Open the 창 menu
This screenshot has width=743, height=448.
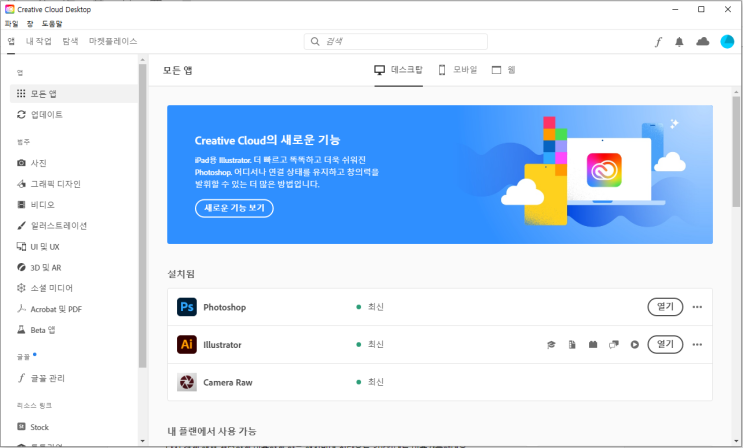(30, 23)
